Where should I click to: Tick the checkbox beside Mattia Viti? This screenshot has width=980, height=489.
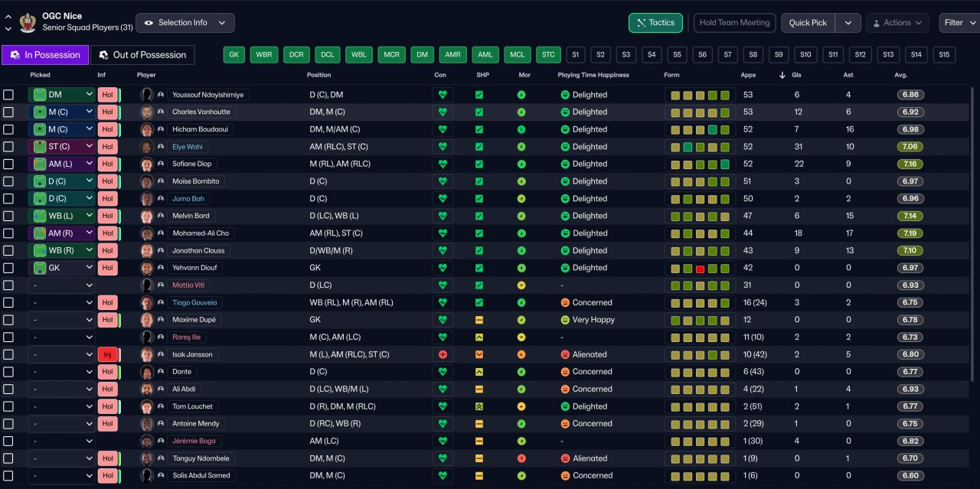pos(8,285)
